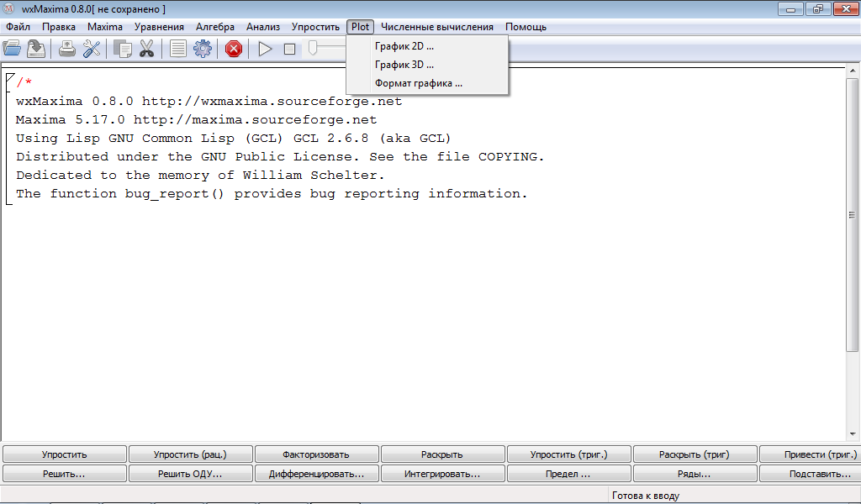Click the Упростить button in bottom panel
Image resolution: width=861 pixels, height=504 pixels.
pos(65,454)
